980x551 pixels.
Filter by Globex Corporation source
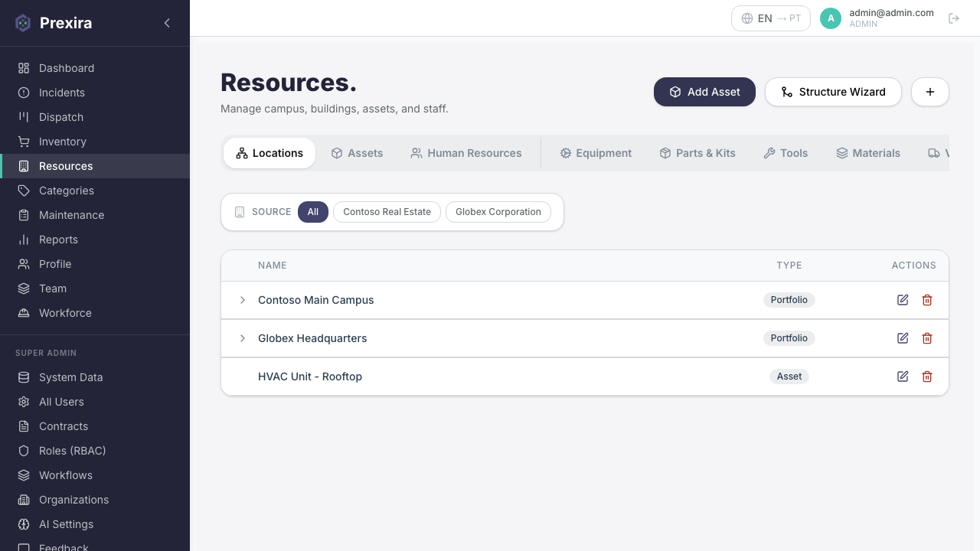coord(498,212)
